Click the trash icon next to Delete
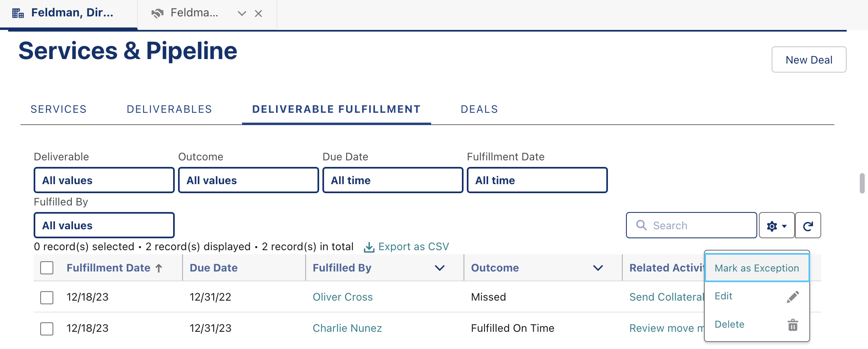 (x=793, y=325)
